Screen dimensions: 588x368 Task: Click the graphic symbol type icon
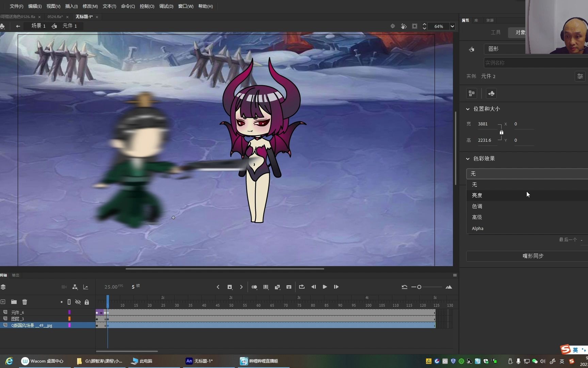tap(472, 49)
